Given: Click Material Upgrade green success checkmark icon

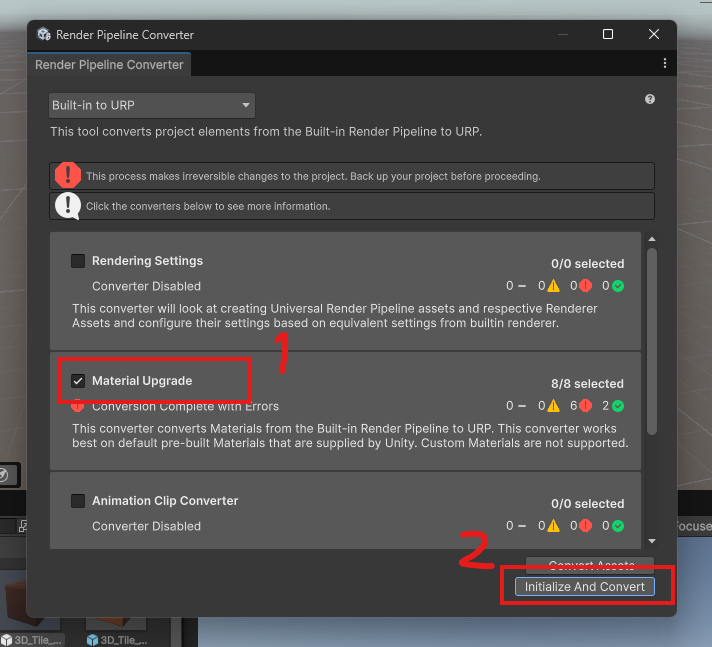Looking at the screenshot, I should click(x=619, y=406).
